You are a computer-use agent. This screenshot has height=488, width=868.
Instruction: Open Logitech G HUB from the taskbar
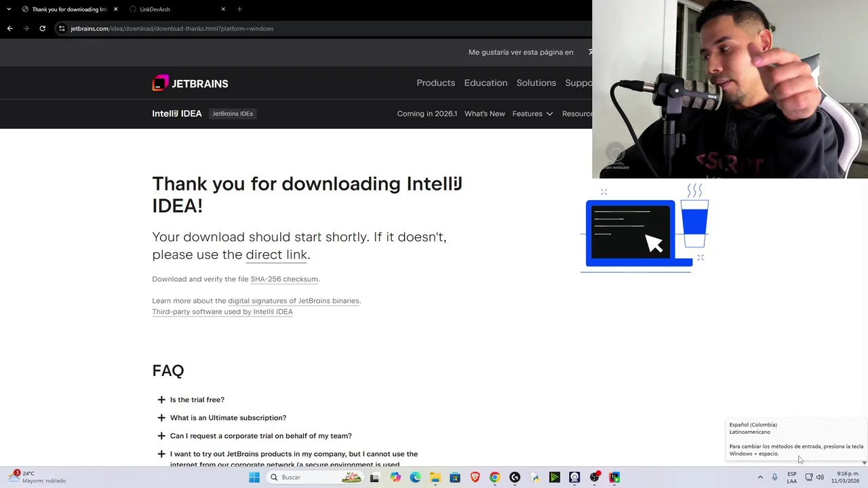515,477
